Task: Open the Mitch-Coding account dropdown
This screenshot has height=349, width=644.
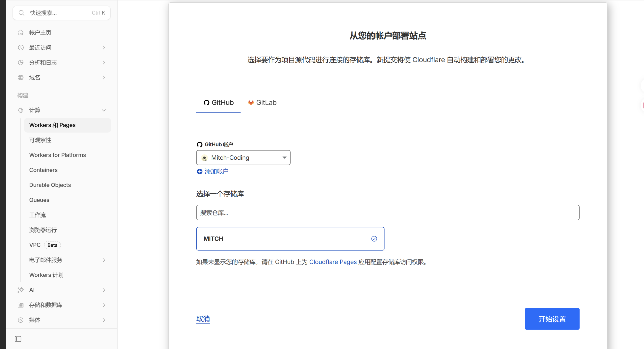Action: point(243,157)
